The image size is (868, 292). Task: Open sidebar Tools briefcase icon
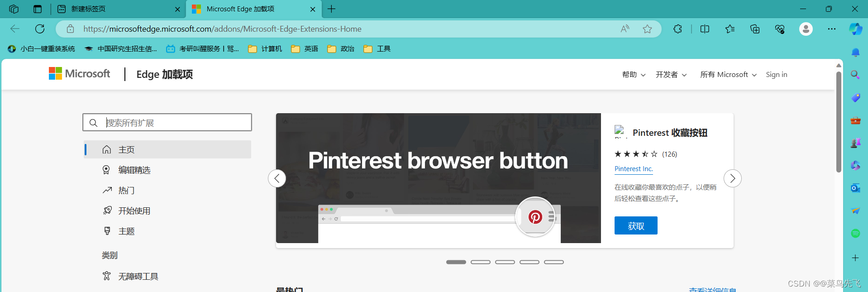point(855,120)
